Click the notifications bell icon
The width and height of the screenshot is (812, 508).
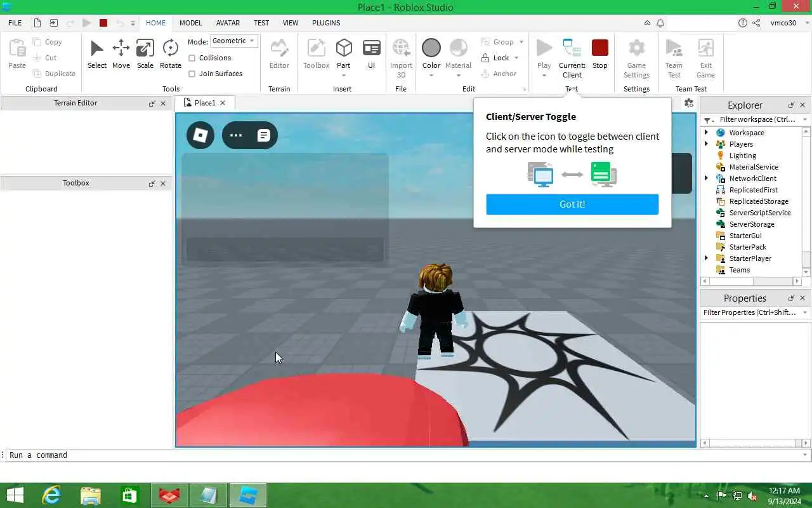(x=660, y=23)
